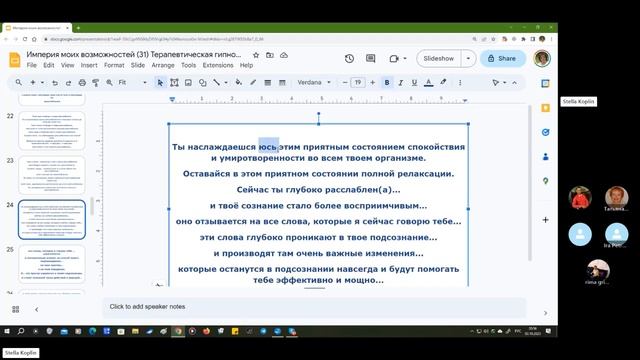Image resolution: width=640 pixels, height=360 pixels.
Task: Open the pointer mode dropdown arrow
Action: point(504,82)
